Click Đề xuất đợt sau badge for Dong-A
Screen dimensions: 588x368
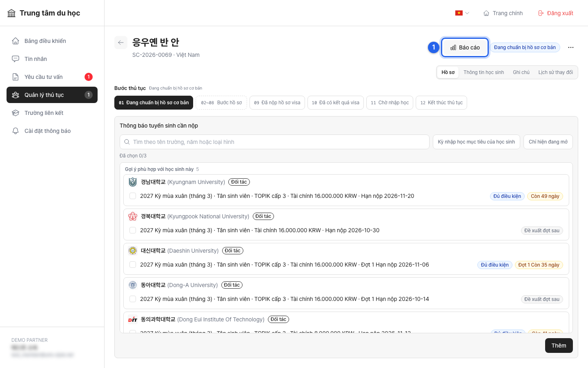542,299
